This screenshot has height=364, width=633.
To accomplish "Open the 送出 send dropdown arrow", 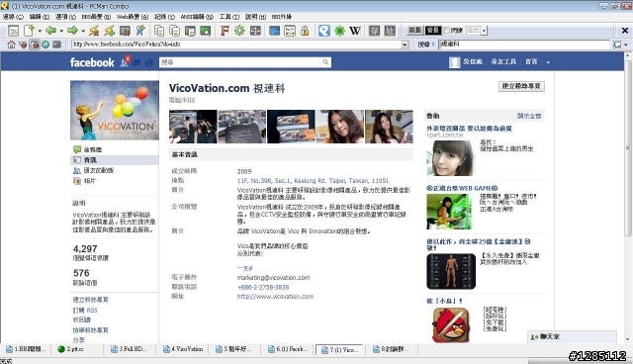I will [484, 31].
